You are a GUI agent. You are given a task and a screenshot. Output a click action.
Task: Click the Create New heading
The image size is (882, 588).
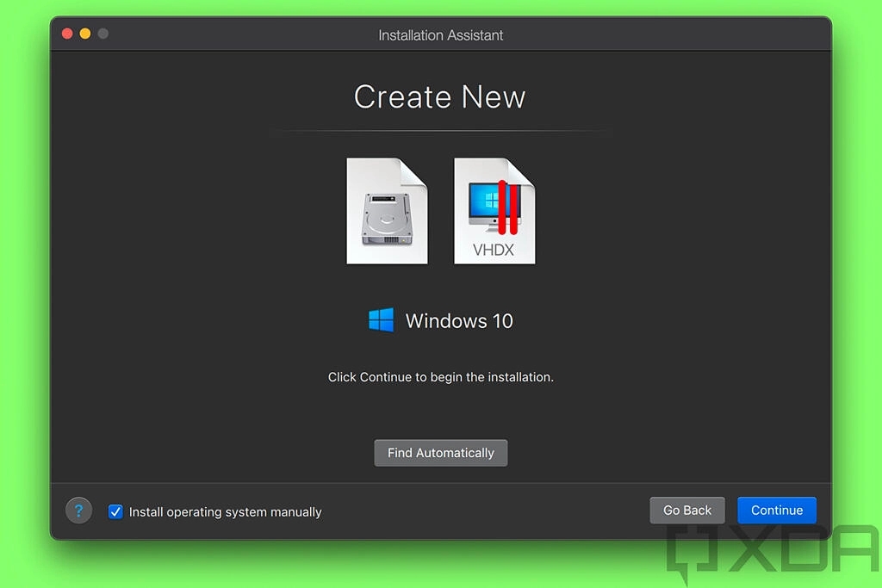(439, 96)
